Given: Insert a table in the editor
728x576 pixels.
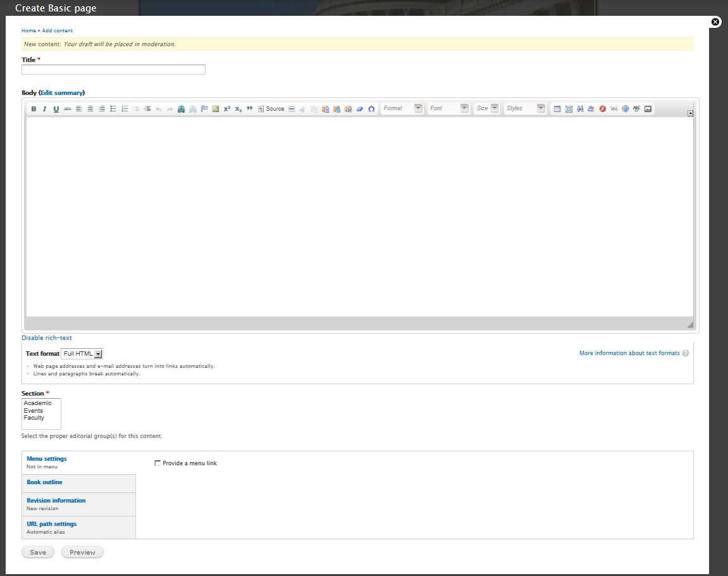Looking at the screenshot, I should point(557,109).
